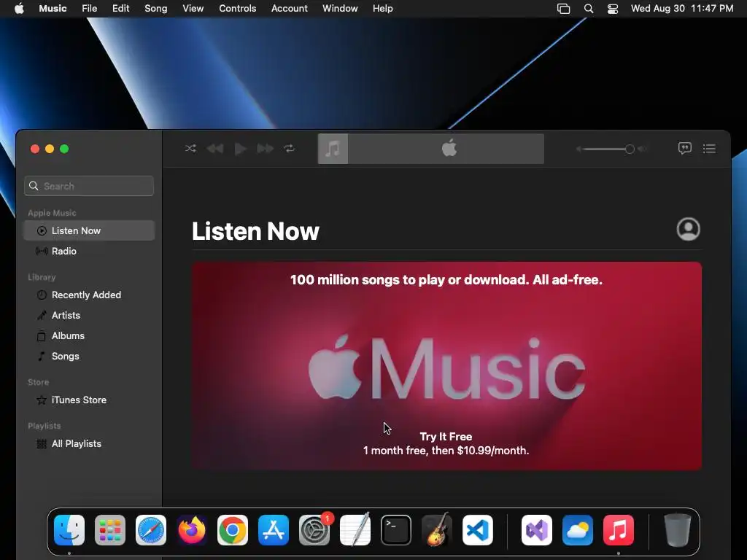Click the Stage Manager menu bar icon
Screen dimensions: 747x560
564,9
